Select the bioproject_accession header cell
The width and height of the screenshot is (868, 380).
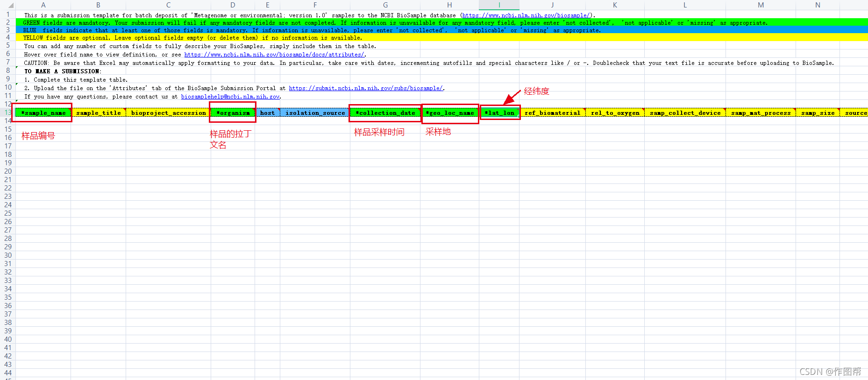point(168,113)
